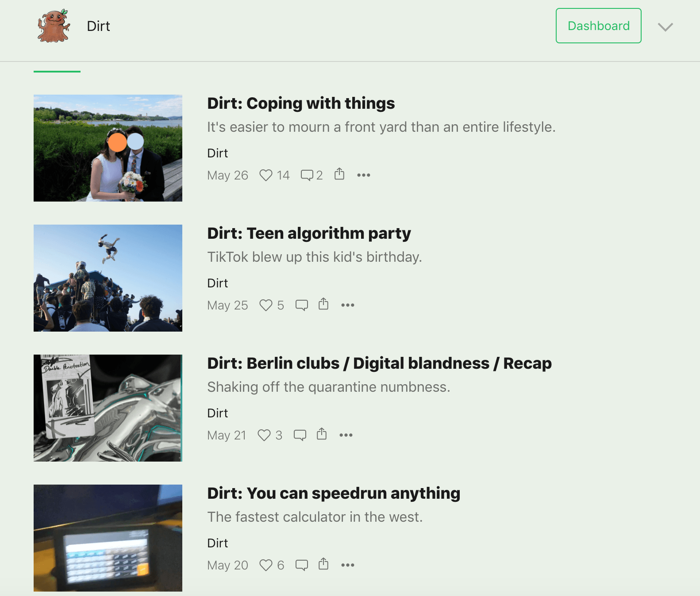The width and height of the screenshot is (700, 596).
Task: Click author Dirt under Berlin clubs post
Action: 218,413
